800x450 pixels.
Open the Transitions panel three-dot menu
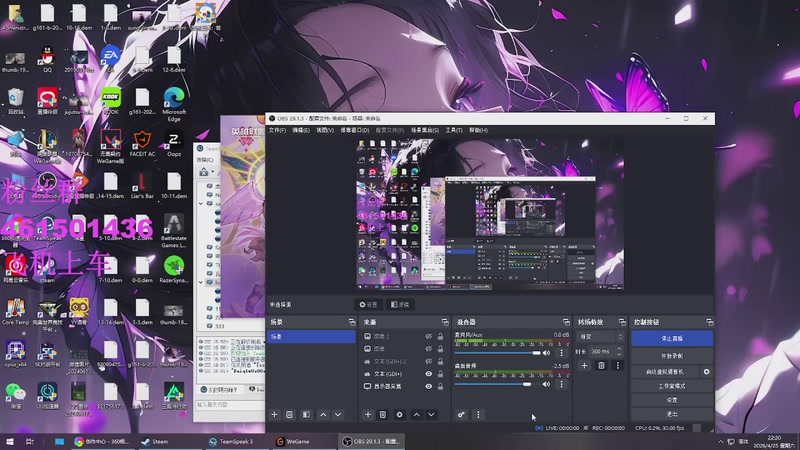tap(618, 365)
